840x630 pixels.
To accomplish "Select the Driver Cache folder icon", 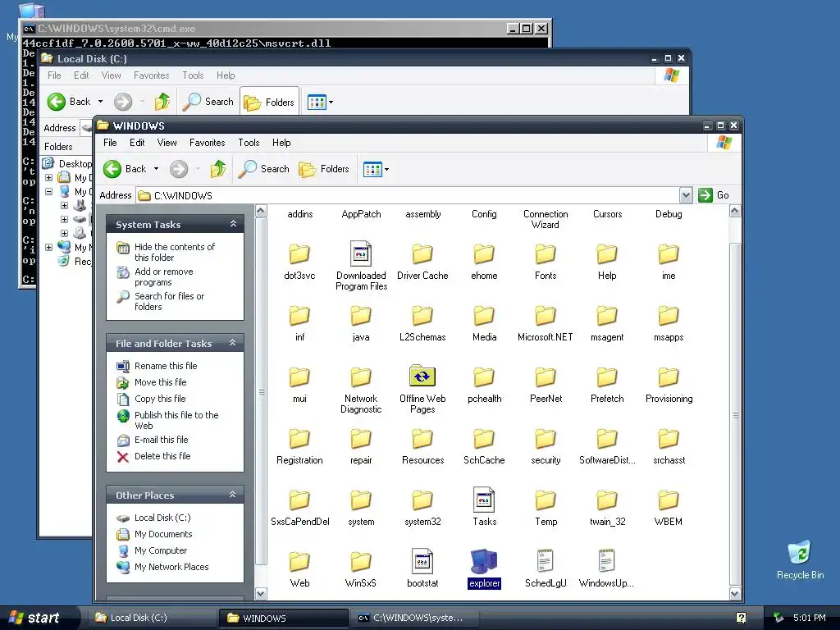I will pos(422,254).
